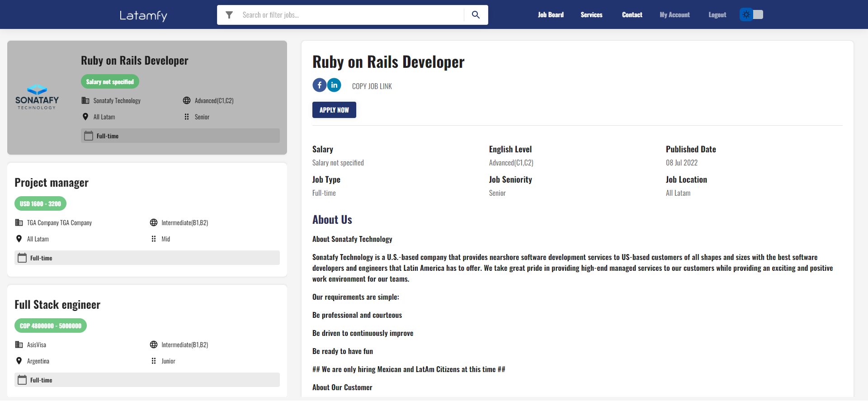
Task: Click the Argentina location text
Action: point(38,361)
